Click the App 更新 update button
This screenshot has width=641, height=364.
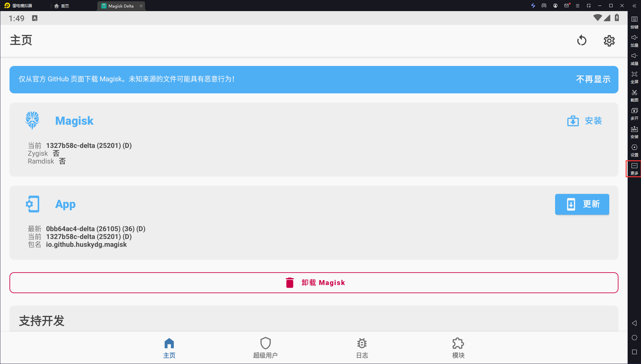pos(582,204)
